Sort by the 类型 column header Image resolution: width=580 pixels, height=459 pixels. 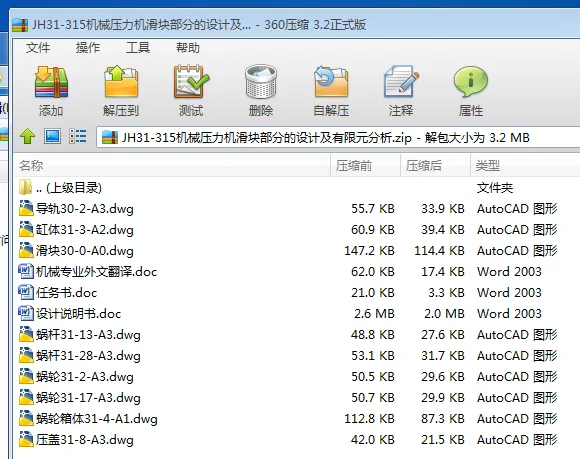(x=525, y=165)
